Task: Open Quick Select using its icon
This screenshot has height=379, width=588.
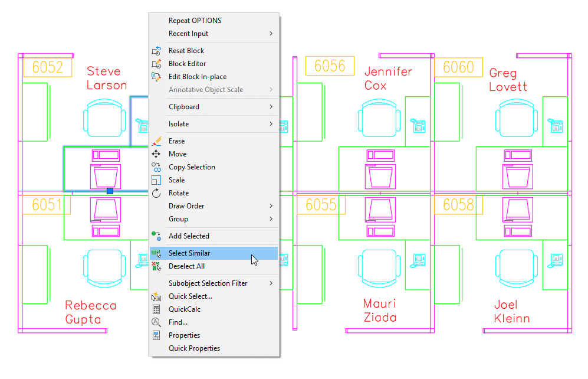Action: (x=155, y=296)
